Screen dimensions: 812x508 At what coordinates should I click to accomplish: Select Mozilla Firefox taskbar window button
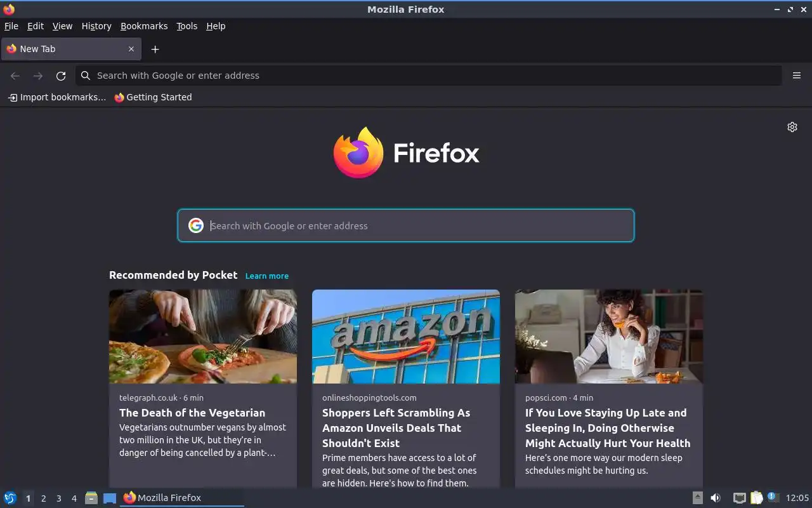tap(182, 498)
